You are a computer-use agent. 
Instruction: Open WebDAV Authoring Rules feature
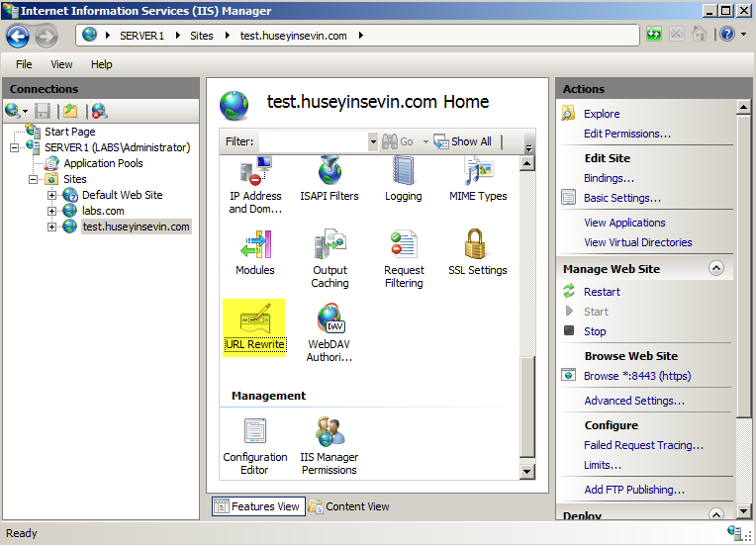point(330,332)
